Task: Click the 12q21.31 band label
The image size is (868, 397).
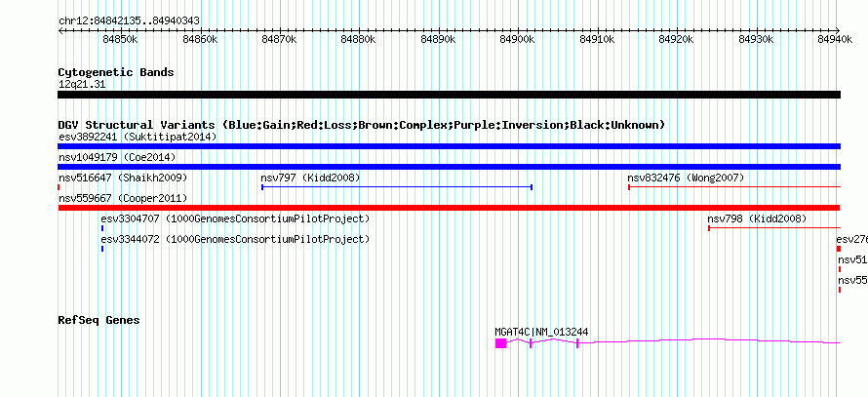Action: 82,84
